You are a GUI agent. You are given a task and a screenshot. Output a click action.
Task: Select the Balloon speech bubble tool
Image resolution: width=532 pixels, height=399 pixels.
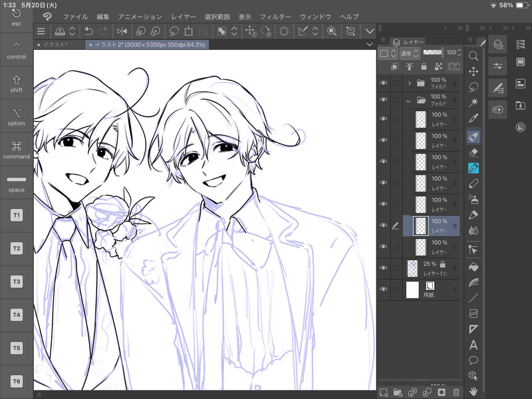tap(473, 360)
